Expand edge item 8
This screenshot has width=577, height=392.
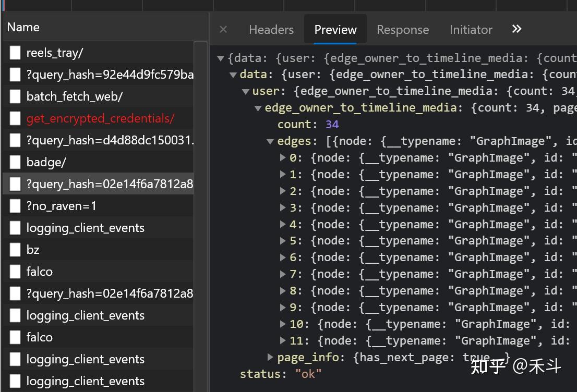point(283,290)
